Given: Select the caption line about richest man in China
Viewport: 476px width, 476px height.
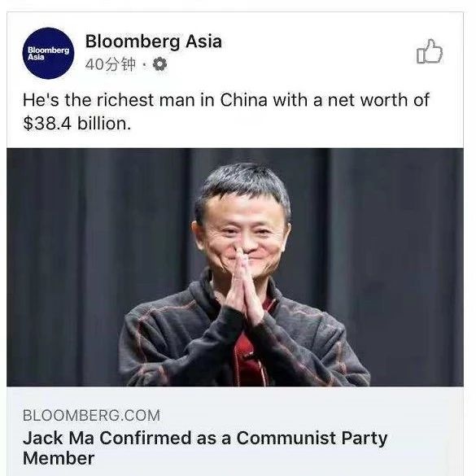Looking at the screenshot, I should point(226,100).
